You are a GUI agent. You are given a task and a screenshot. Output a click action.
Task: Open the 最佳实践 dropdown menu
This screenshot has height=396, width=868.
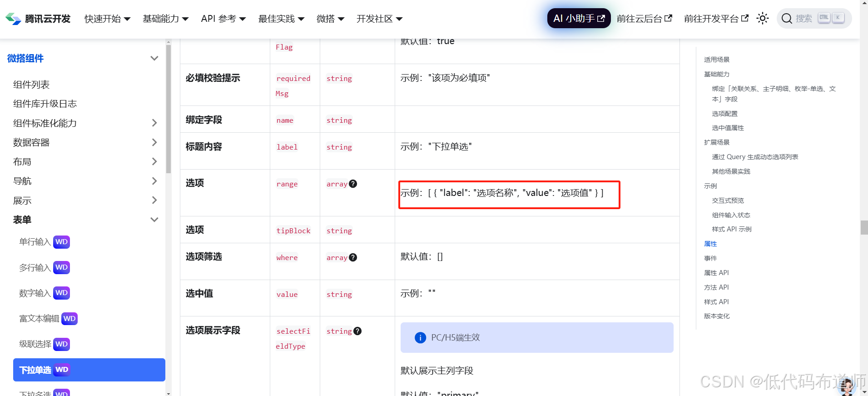tap(281, 19)
